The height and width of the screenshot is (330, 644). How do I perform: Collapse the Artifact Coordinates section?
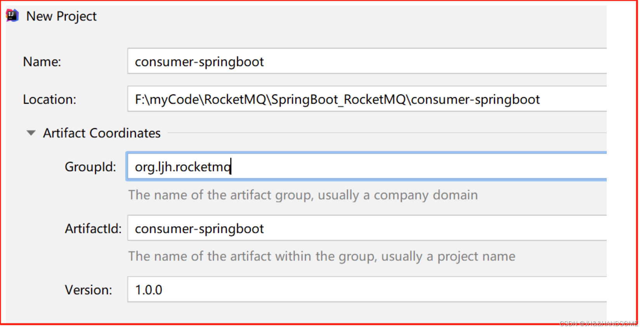click(31, 133)
